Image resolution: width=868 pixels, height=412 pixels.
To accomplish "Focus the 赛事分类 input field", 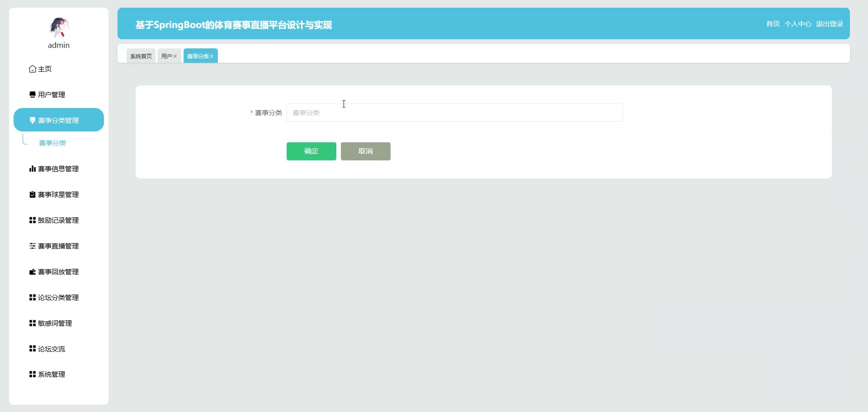I will (x=455, y=112).
